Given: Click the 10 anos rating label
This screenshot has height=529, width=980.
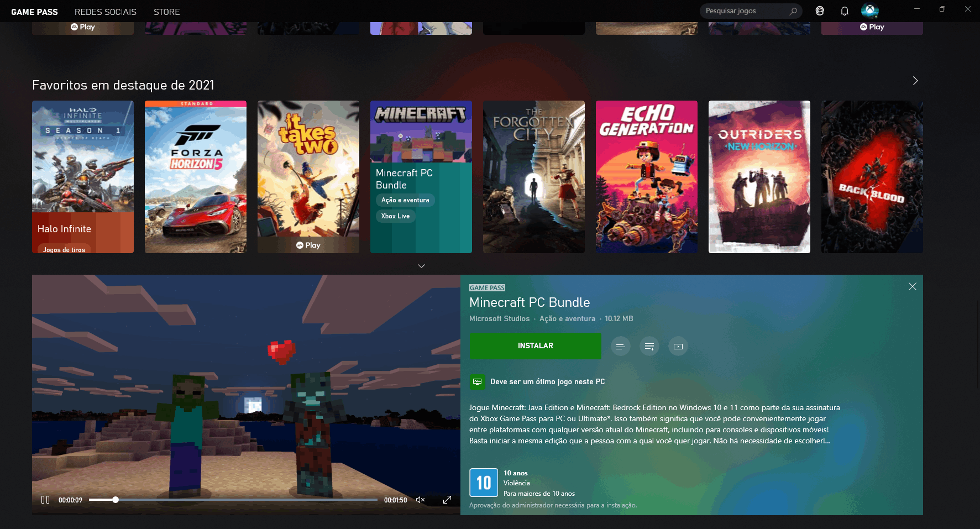Looking at the screenshot, I should pos(516,473).
